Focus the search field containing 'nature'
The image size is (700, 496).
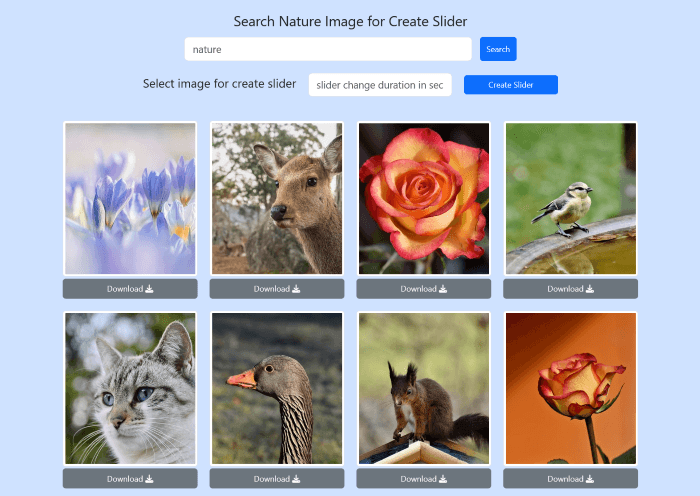tap(328, 49)
